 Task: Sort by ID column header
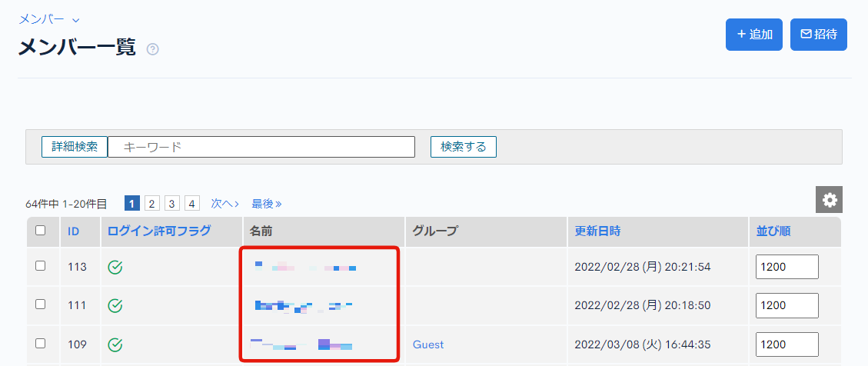pyautogui.click(x=73, y=231)
